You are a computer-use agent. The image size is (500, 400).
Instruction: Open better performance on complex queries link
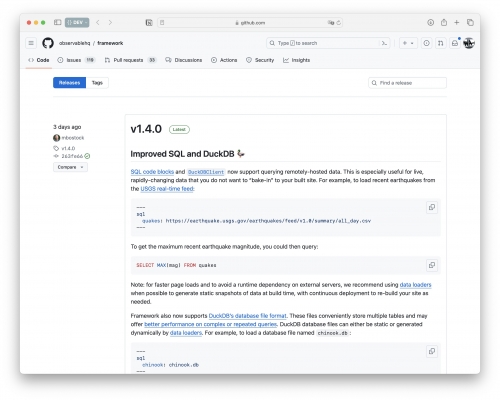(210, 324)
